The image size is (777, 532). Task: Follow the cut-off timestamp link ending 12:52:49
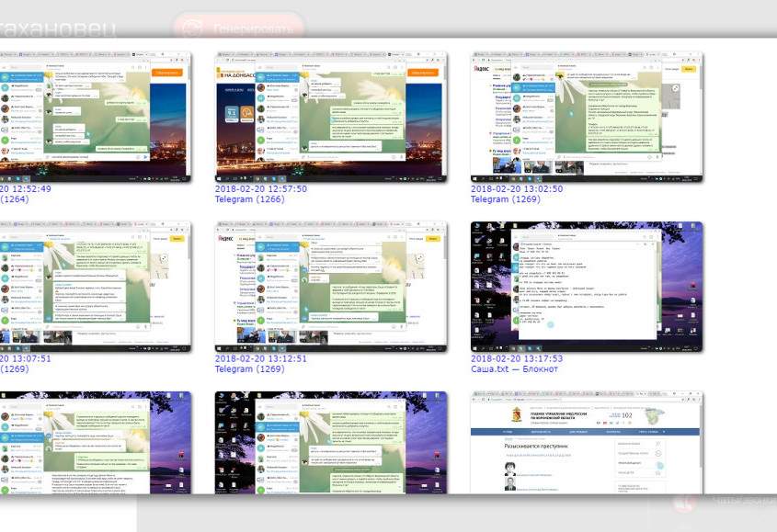25,188
